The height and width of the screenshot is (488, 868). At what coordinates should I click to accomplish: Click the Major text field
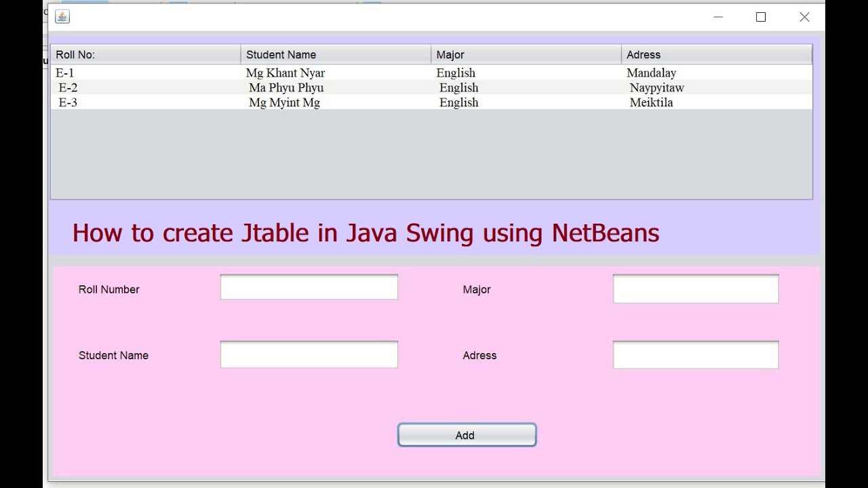[x=696, y=289]
